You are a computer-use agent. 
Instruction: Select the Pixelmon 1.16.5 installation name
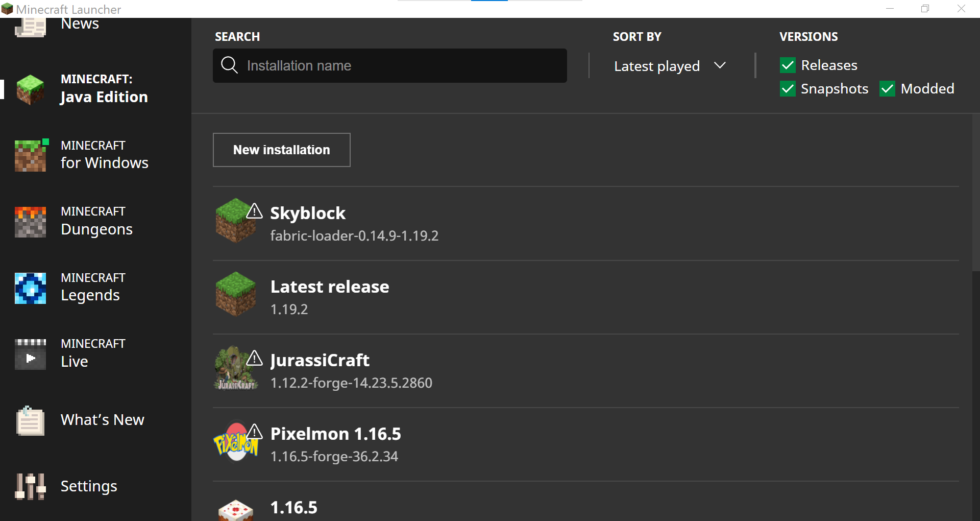tap(336, 434)
